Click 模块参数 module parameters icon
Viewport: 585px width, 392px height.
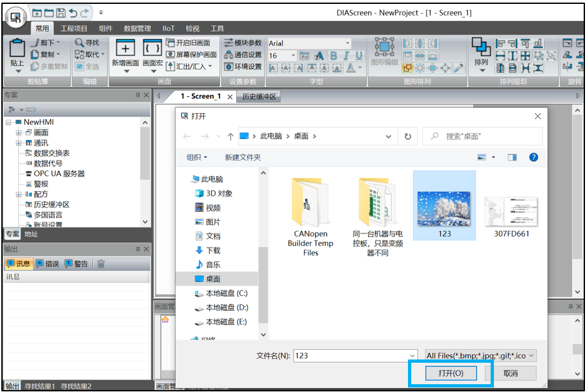pyautogui.click(x=228, y=43)
